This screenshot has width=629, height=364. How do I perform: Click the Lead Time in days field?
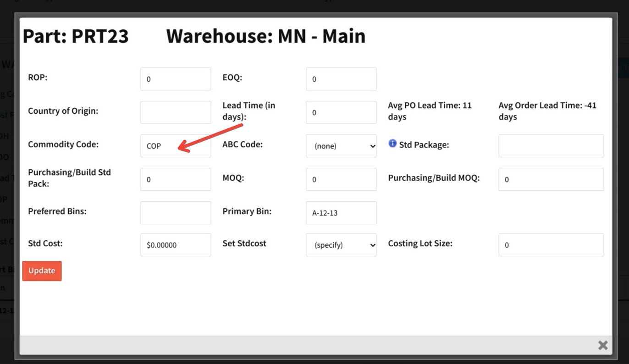(341, 112)
